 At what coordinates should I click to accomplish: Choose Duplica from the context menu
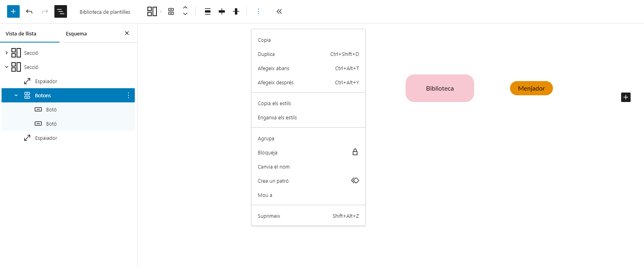pos(266,54)
